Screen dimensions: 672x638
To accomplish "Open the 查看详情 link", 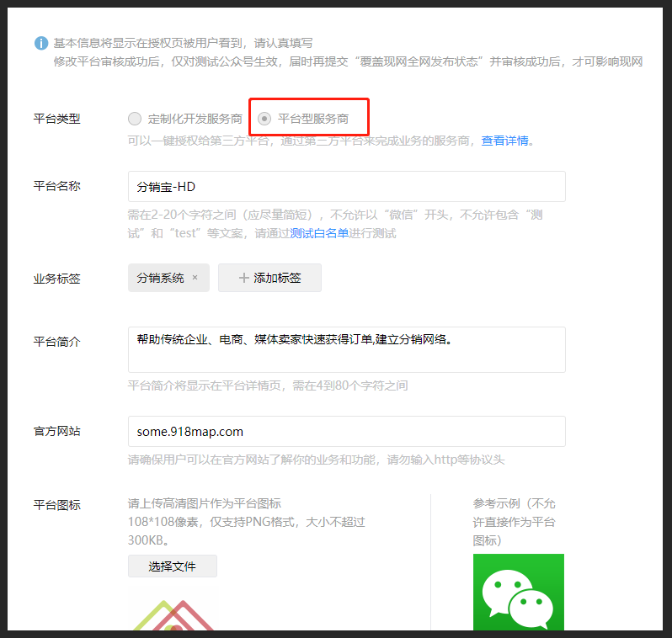I will 504,141.
